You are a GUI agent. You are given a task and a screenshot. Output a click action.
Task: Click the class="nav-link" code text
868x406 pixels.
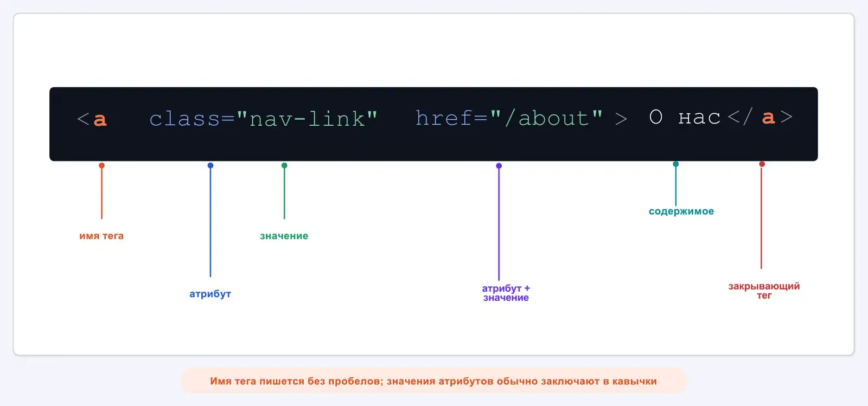(263, 119)
